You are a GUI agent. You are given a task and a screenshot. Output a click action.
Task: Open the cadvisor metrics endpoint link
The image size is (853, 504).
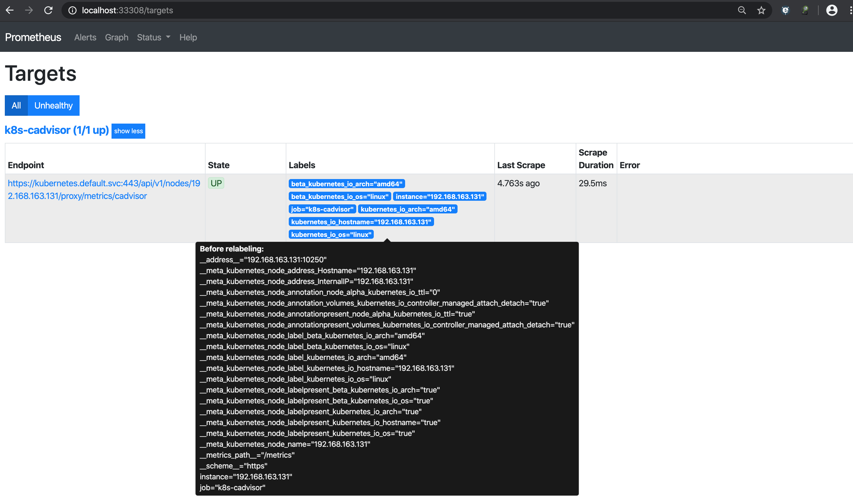pos(104,190)
